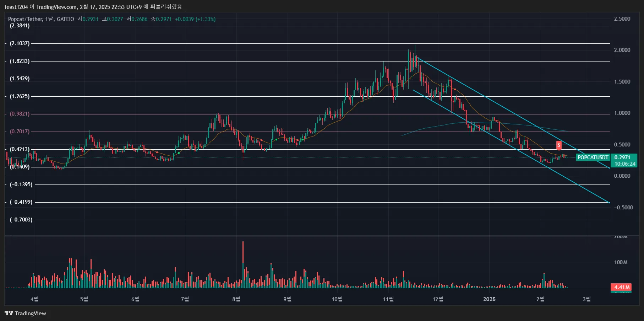Image resolution: width=644 pixels, height=321 pixels.
Task: Click the 100M volume axis label
Action: point(621,262)
